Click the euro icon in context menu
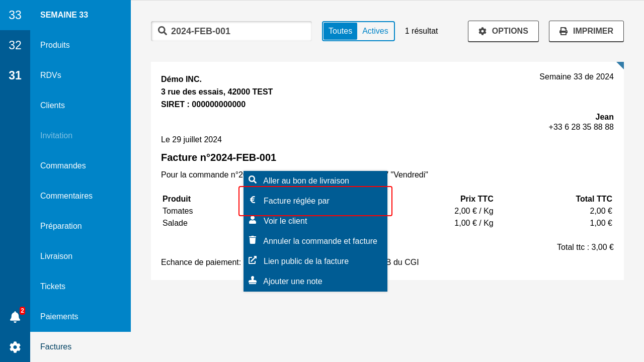Image resolution: width=644 pixels, height=362 pixels. click(x=253, y=200)
